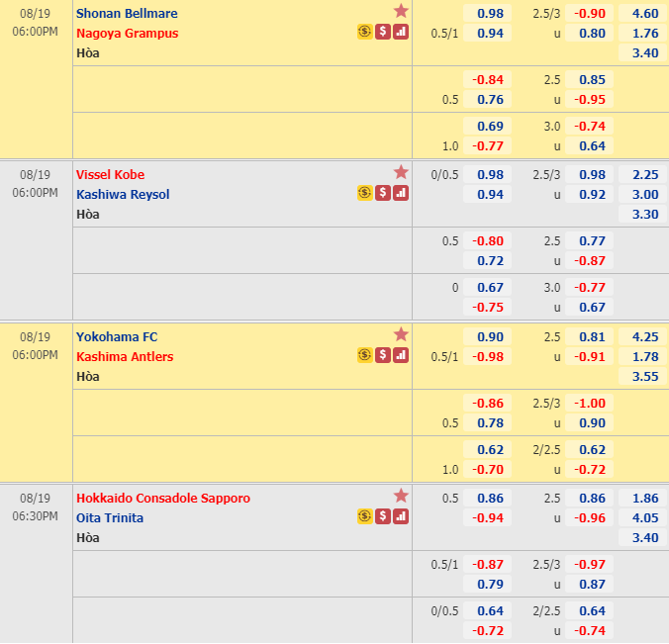Toggle favorite star for Hokkaido Consadole Sapporo match
669x644 pixels.
tap(401, 496)
